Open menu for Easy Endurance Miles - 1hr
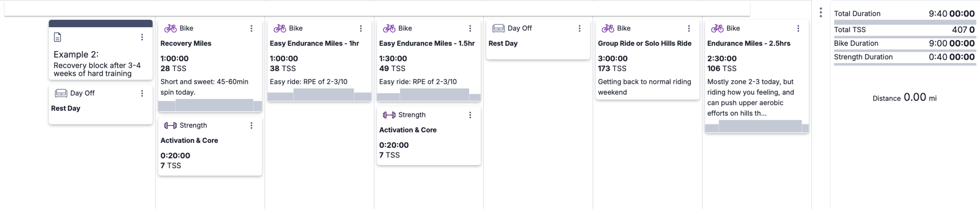Image resolution: width=980 pixels, height=209 pixels. tap(361, 28)
